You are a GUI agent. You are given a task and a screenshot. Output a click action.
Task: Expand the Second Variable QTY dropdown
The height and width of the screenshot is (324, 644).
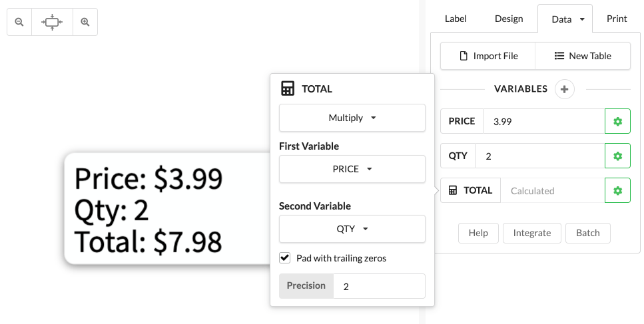click(x=352, y=229)
